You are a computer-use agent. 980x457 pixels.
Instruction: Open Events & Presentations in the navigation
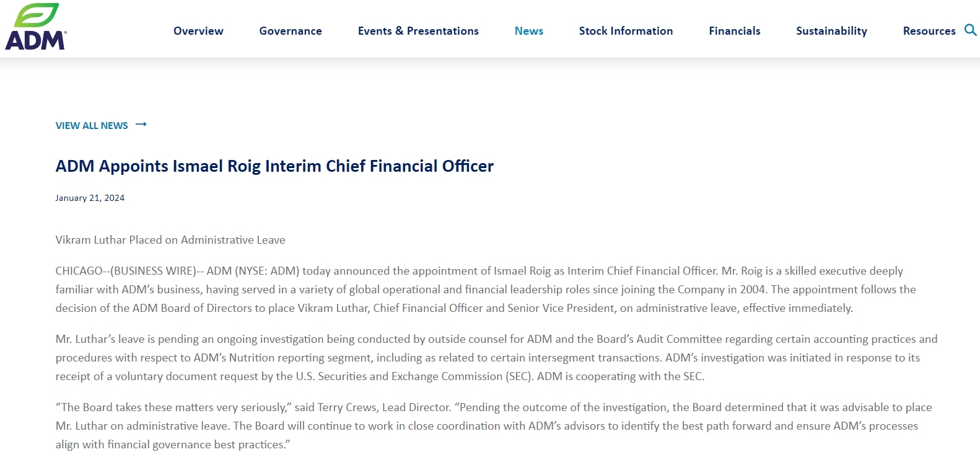pyautogui.click(x=418, y=31)
